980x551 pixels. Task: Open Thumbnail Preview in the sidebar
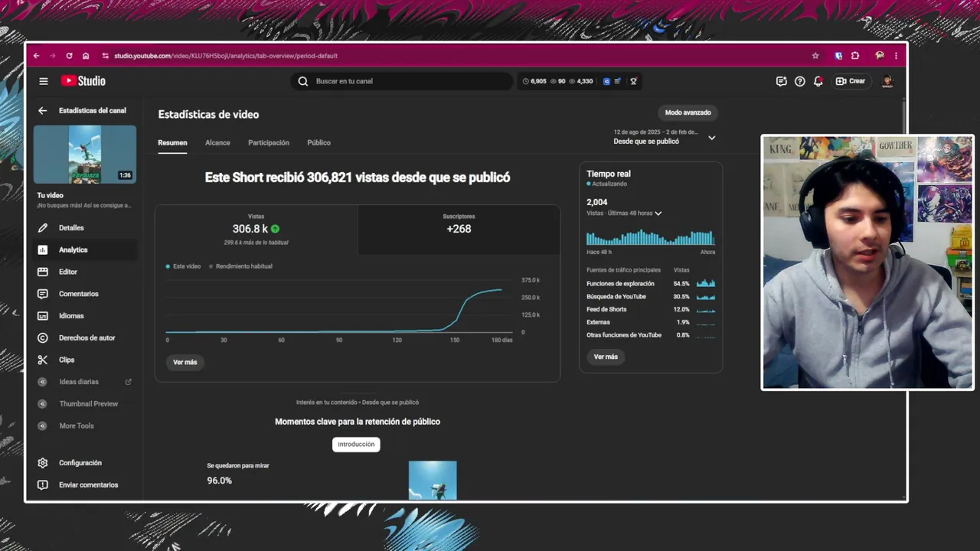[85, 403]
